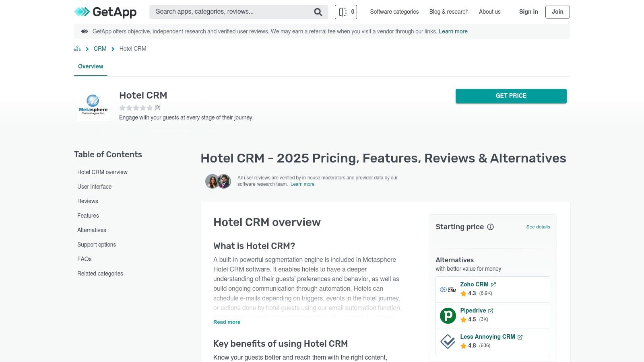Go to CRM breadcrumb link

pyautogui.click(x=100, y=49)
